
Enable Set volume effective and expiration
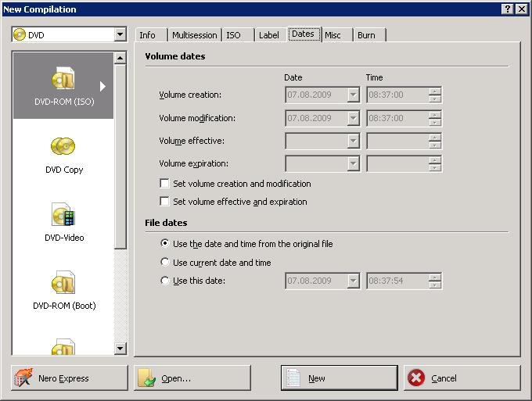pyautogui.click(x=164, y=202)
